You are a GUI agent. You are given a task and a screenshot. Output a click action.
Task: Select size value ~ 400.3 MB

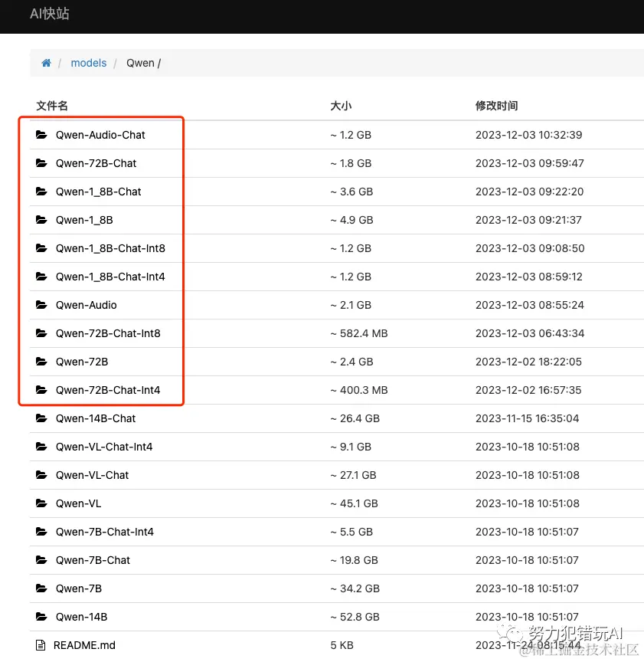coord(358,390)
